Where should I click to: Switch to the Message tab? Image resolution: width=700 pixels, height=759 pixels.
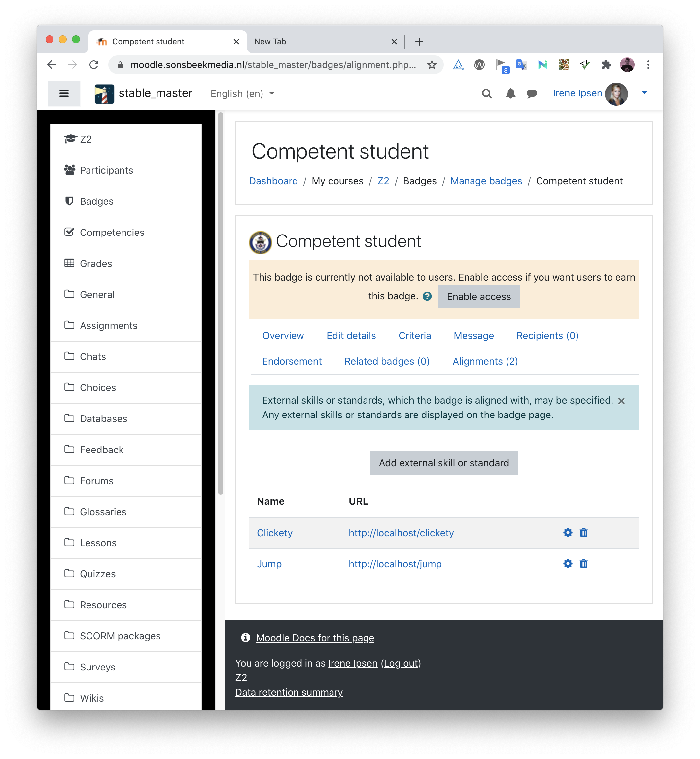(473, 335)
